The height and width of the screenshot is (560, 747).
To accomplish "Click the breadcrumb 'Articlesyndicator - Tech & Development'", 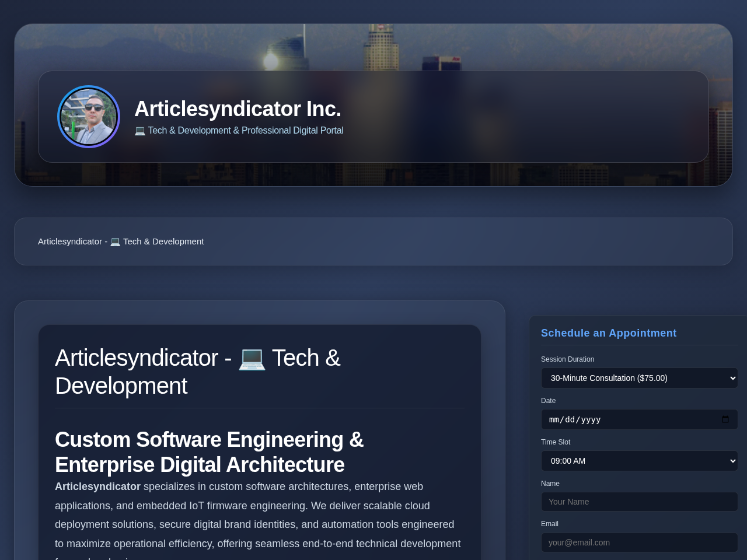I will pyautogui.click(x=121, y=242).
